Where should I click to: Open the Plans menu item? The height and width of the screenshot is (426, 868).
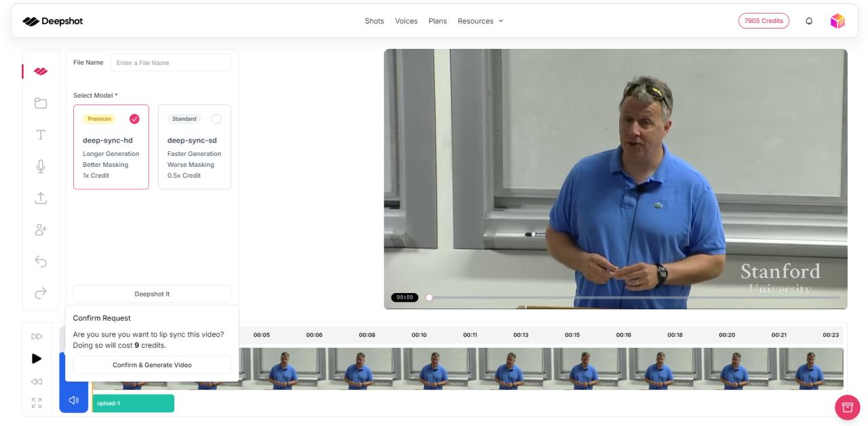pos(437,21)
